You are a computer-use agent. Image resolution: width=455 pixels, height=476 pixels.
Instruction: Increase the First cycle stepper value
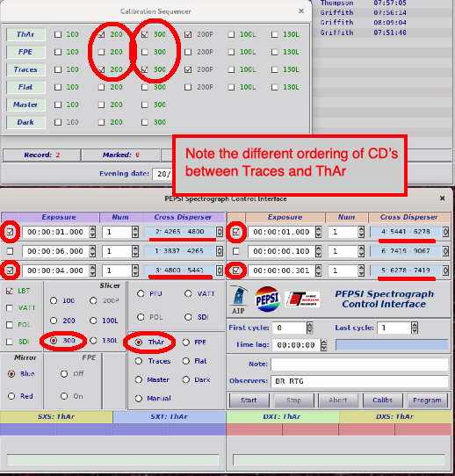[309, 325]
